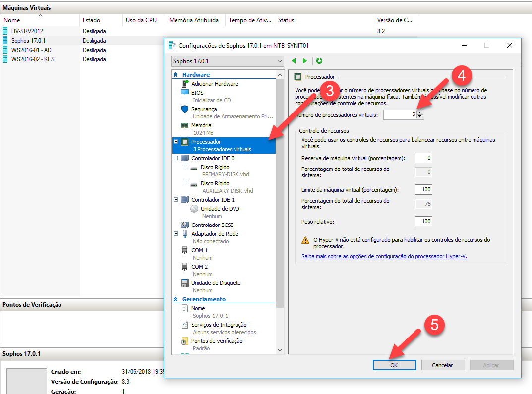The image size is (532, 394).
Task: Select the Serviços de Integração item
Action: point(224,328)
